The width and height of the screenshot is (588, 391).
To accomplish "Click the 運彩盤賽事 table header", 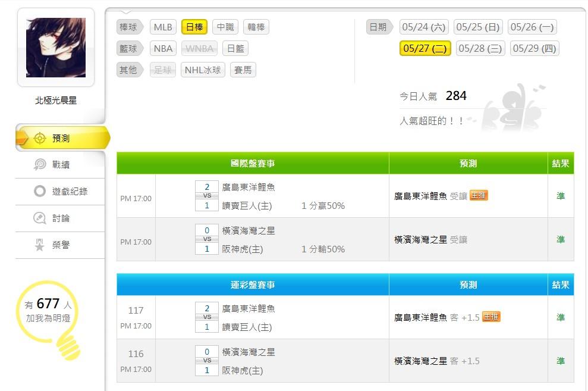I will (x=253, y=285).
